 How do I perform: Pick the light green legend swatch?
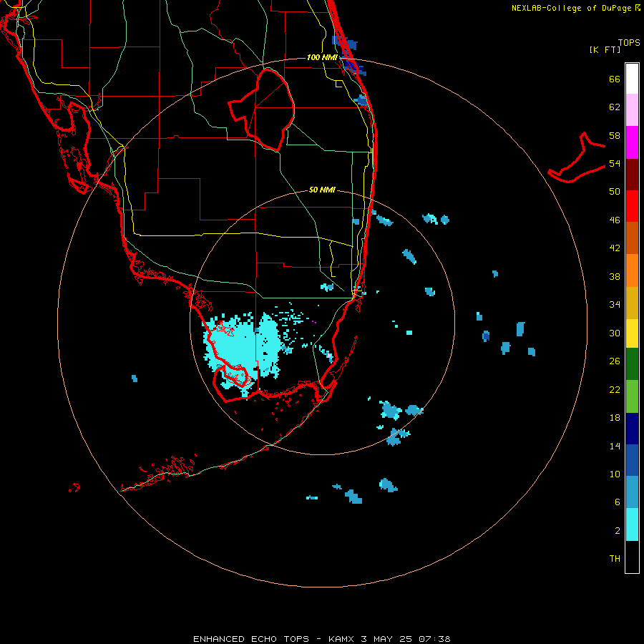point(632,396)
